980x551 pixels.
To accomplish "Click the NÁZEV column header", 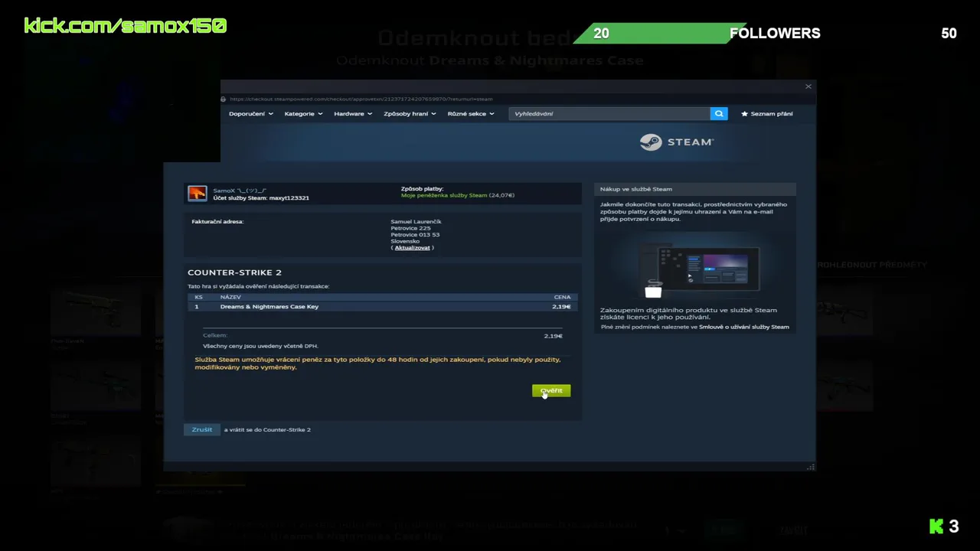I will tap(230, 297).
